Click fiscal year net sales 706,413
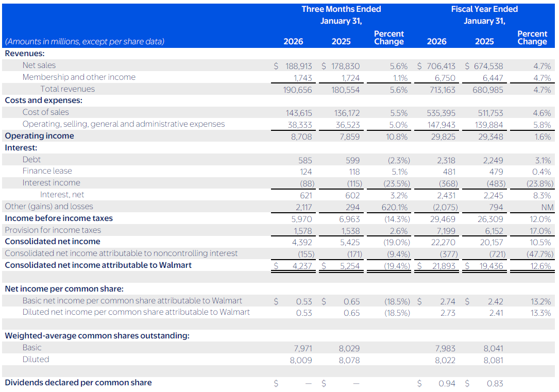This screenshot has width=559, height=392. pos(442,66)
